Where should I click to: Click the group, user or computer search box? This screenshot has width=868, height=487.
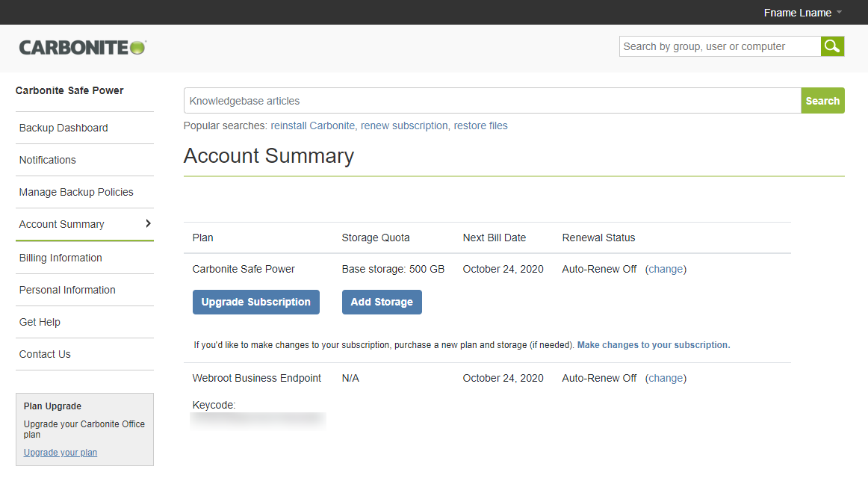(x=719, y=46)
